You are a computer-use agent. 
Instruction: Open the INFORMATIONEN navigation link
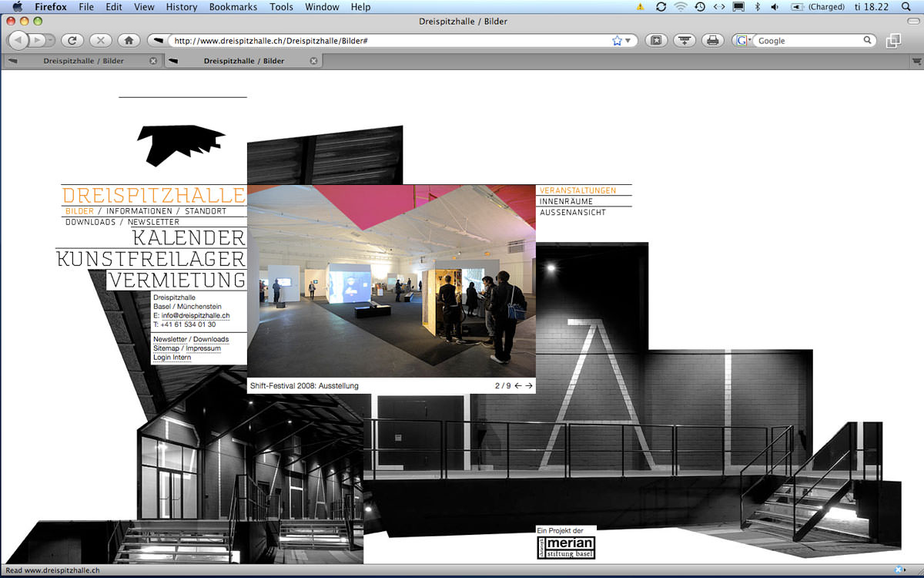coord(139,211)
